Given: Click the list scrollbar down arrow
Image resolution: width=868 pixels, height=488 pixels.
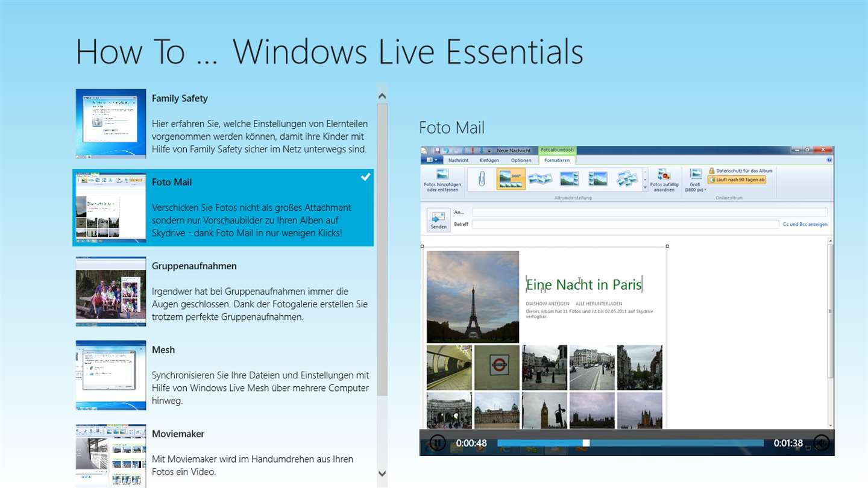Looking at the screenshot, I should pyautogui.click(x=382, y=474).
